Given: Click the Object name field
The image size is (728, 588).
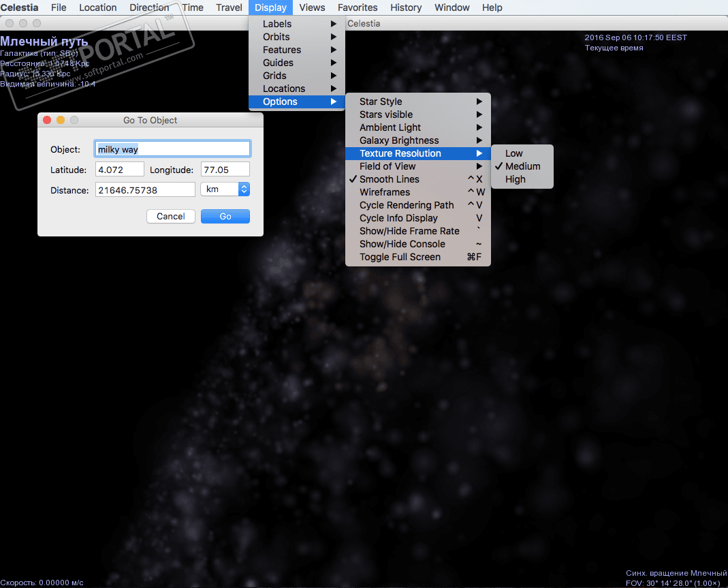Looking at the screenshot, I should click(x=172, y=149).
